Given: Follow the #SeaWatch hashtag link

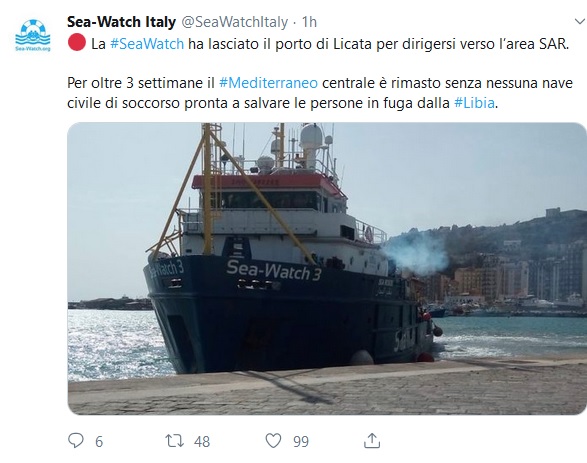Looking at the screenshot, I should coord(147,44).
